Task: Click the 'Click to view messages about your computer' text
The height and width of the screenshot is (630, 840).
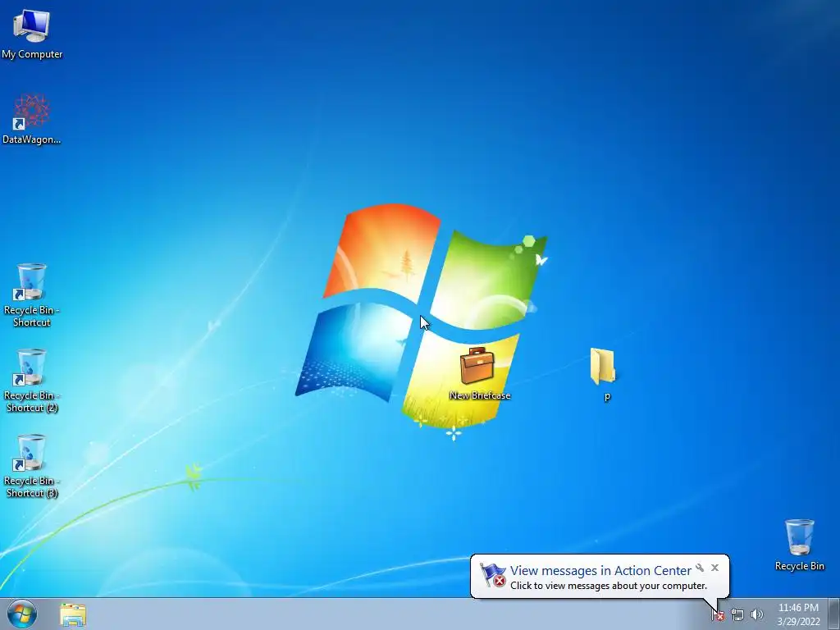Action: tap(609, 586)
